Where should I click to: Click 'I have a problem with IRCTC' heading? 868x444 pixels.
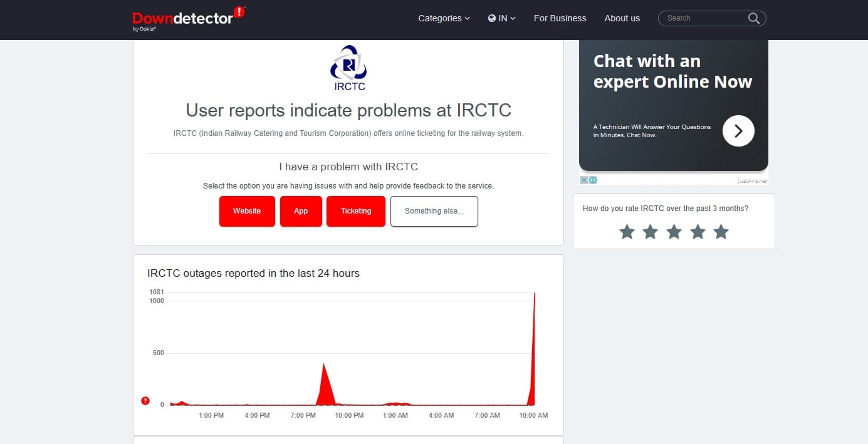348,167
